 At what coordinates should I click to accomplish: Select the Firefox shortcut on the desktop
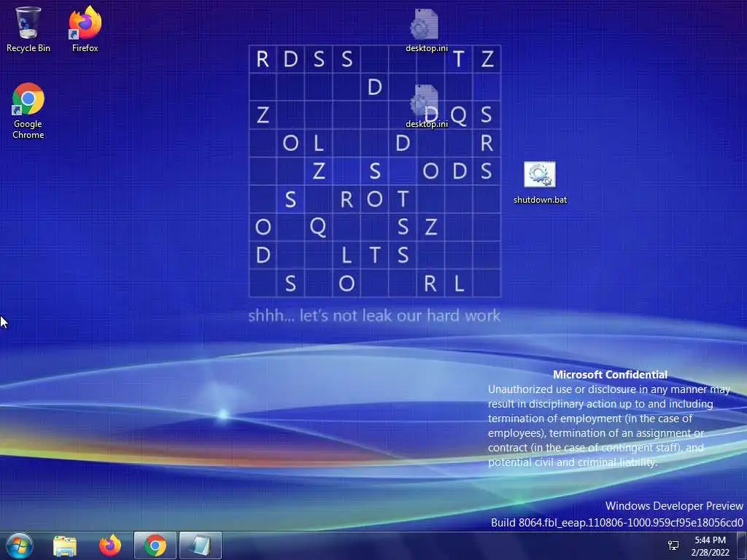tap(85, 28)
